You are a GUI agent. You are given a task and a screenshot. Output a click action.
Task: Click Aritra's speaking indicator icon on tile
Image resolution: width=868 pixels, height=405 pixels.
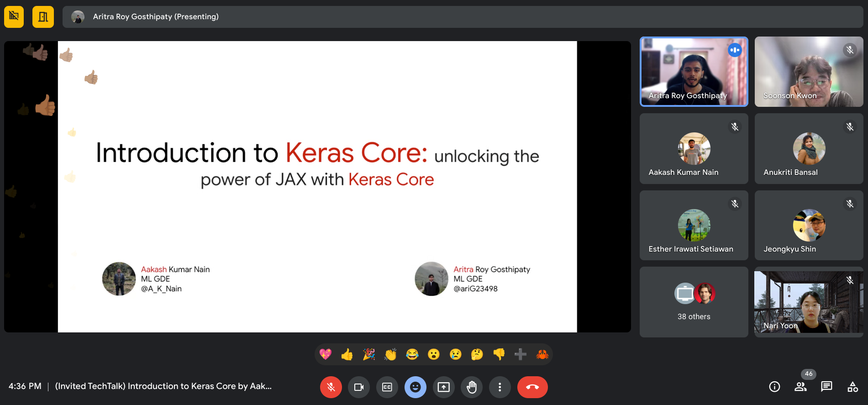tap(735, 50)
